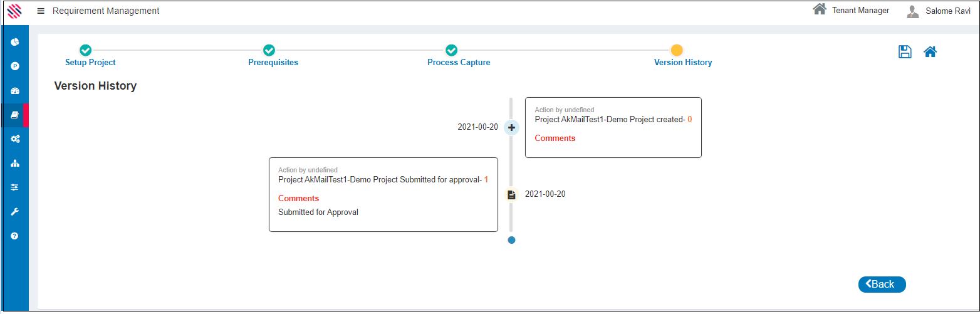The height and width of the screenshot is (314, 980).
Task: Click the blue home icon
Action: click(x=930, y=52)
